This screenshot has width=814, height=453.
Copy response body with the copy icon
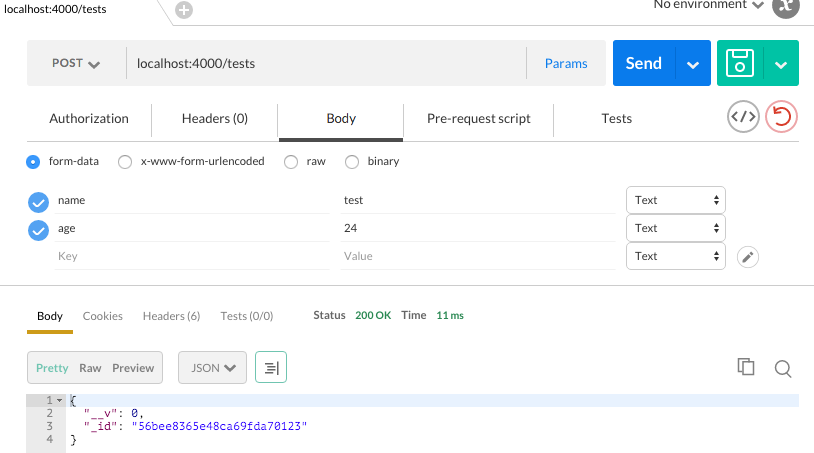745,367
